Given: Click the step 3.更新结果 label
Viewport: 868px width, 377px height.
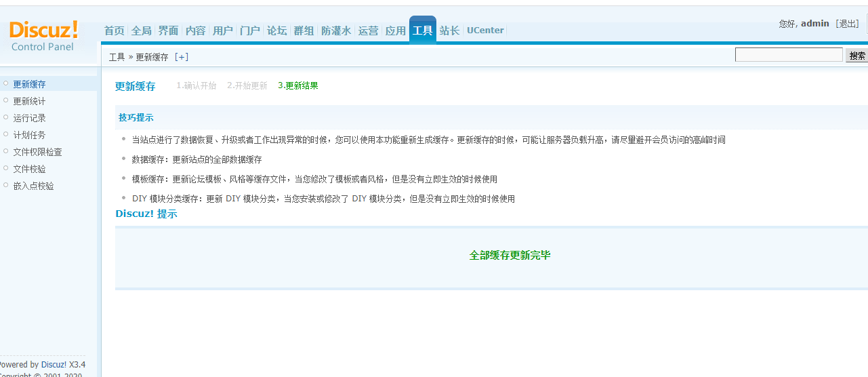Looking at the screenshot, I should pyautogui.click(x=298, y=86).
